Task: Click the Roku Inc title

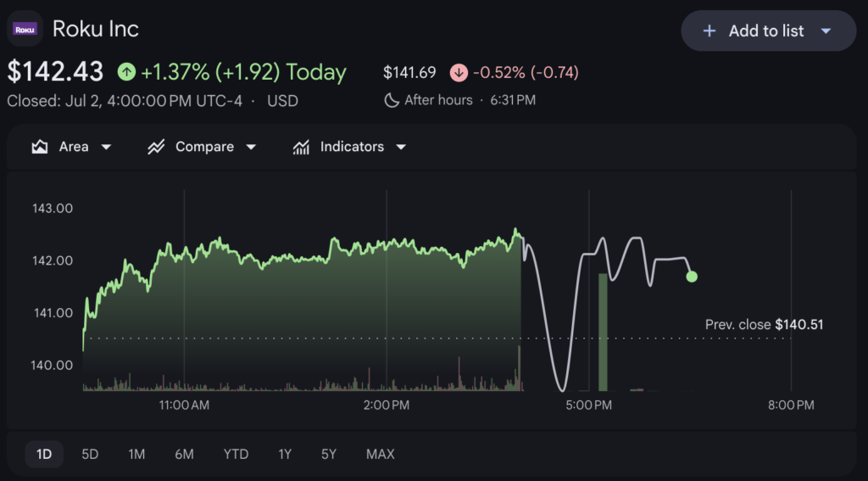Action: [x=95, y=29]
